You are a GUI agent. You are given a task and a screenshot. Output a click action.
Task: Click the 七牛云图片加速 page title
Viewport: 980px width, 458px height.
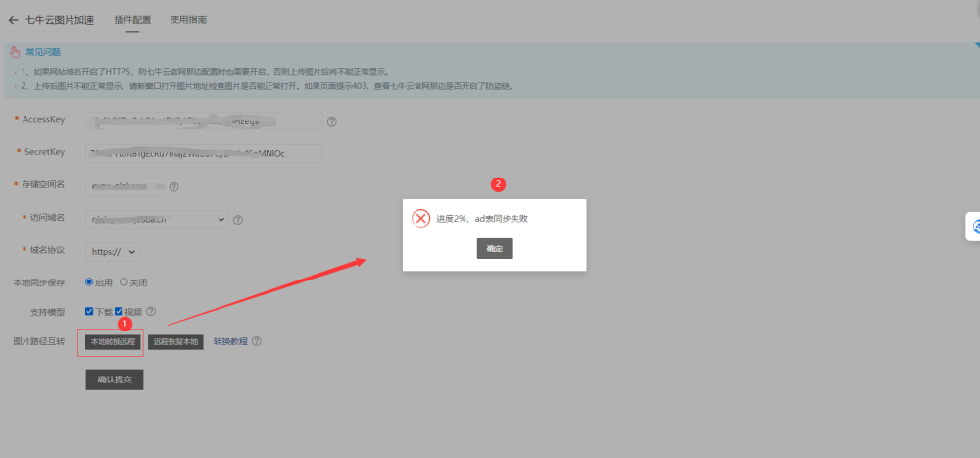pos(60,20)
